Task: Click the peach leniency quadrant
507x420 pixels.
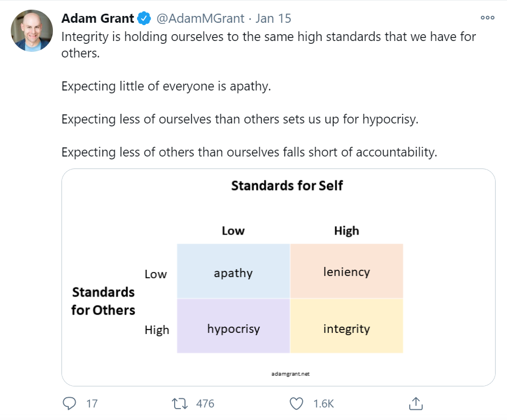Action: tap(347, 271)
